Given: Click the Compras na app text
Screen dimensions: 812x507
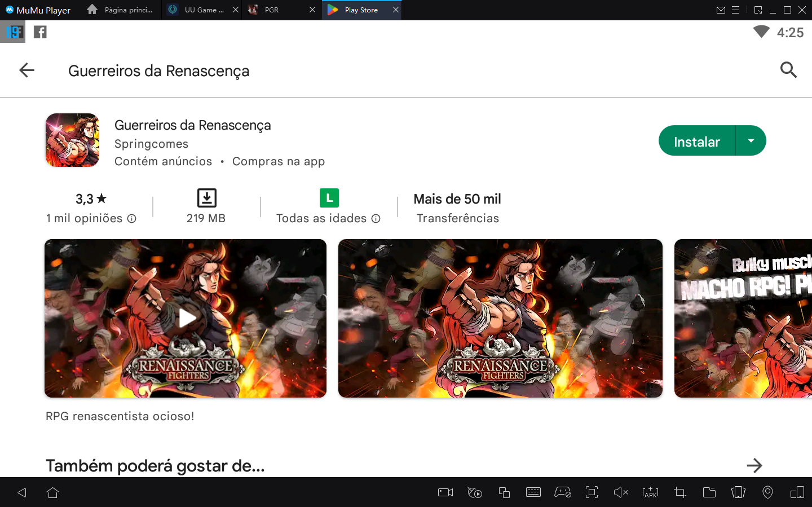Looking at the screenshot, I should (279, 161).
